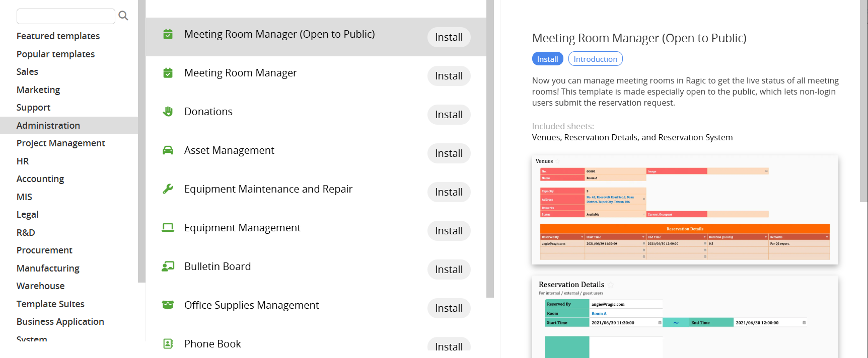
Task: Click the Bulletin Board presenter icon
Action: pyautogui.click(x=168, y=266)
